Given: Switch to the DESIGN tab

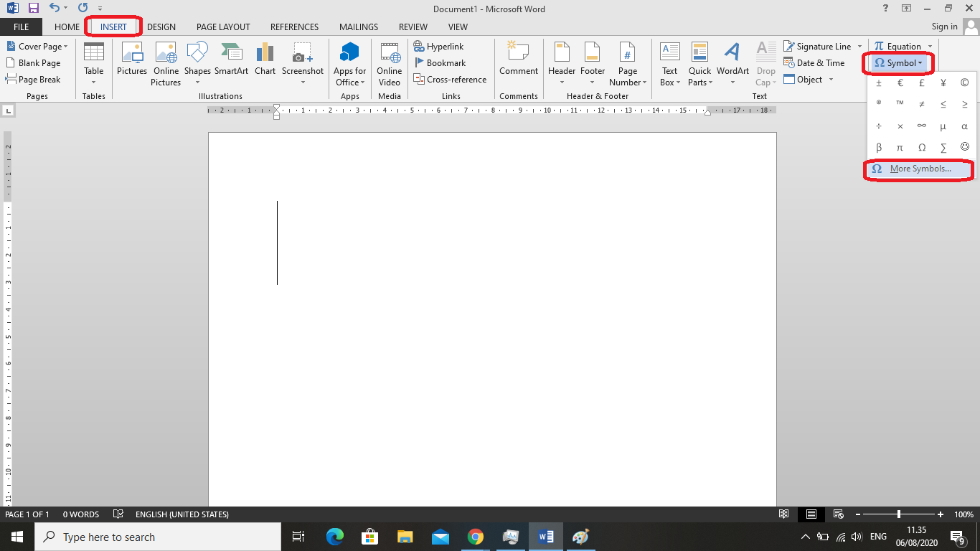Looking at the screenshot, I should (161, 27).
